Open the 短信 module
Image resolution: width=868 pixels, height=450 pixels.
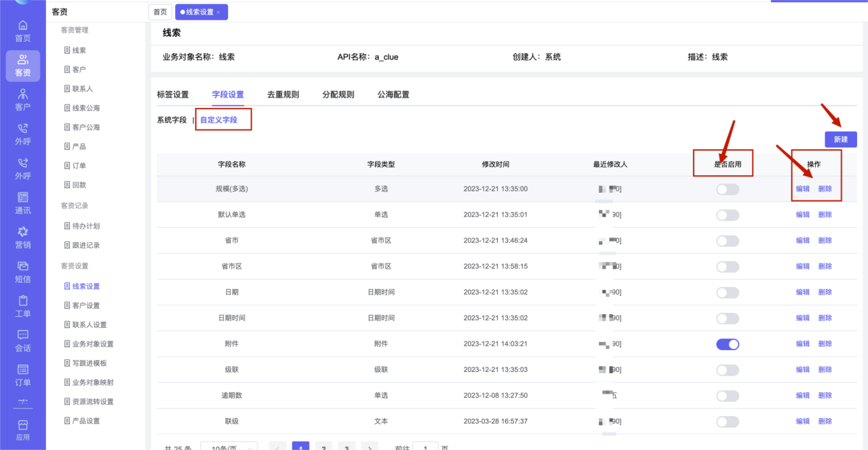point(23,272)
